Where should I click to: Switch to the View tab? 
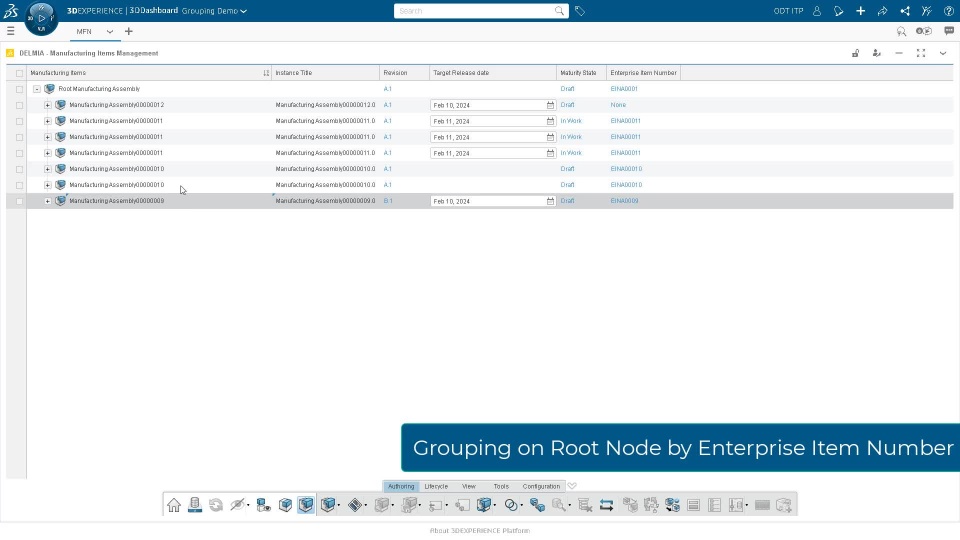point(469,486)
